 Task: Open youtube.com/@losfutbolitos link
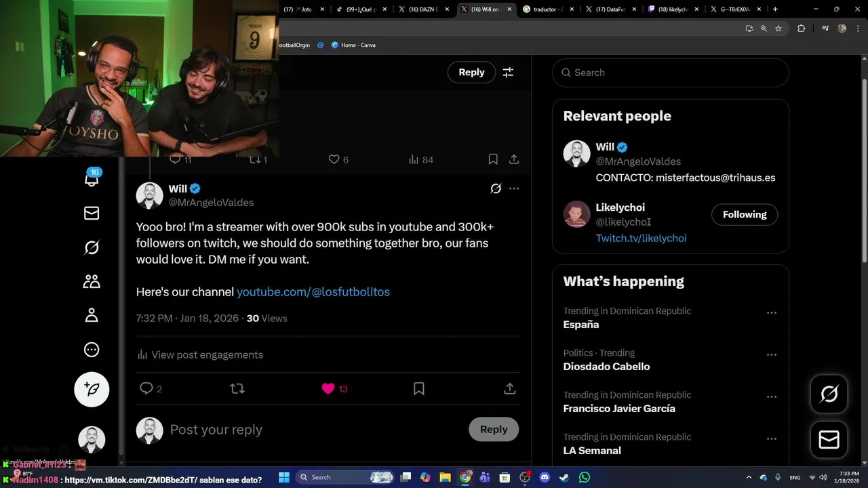[x=313, y=291]
